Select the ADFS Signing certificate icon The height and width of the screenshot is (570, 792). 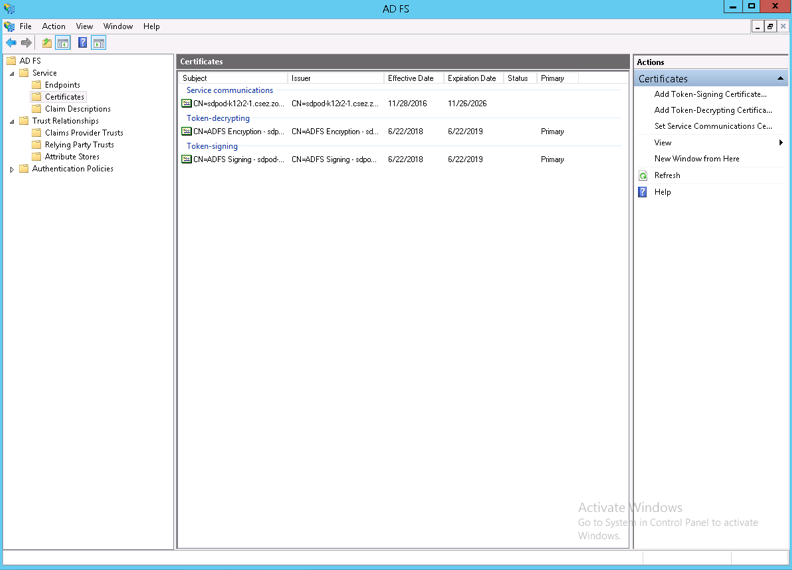pyautogui.click(x=186, y=159)
